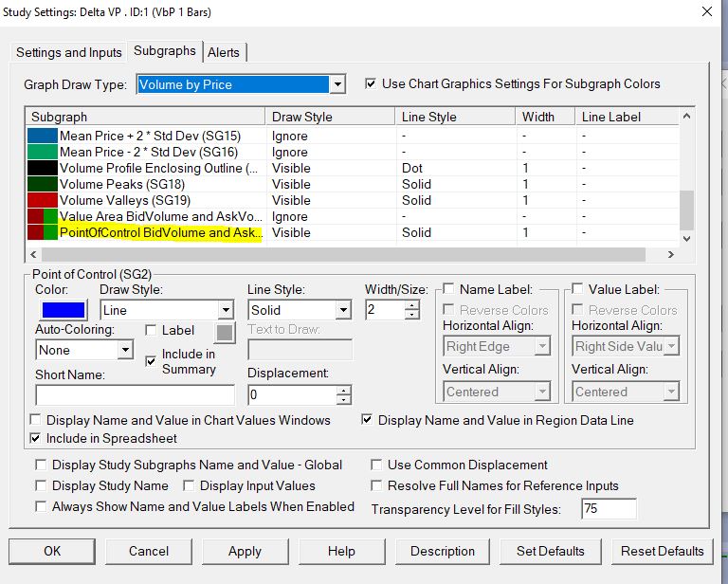Viewport: 728px width, 584px height.
Task: Click the Width/Size value field
Action: click(386, 310)
